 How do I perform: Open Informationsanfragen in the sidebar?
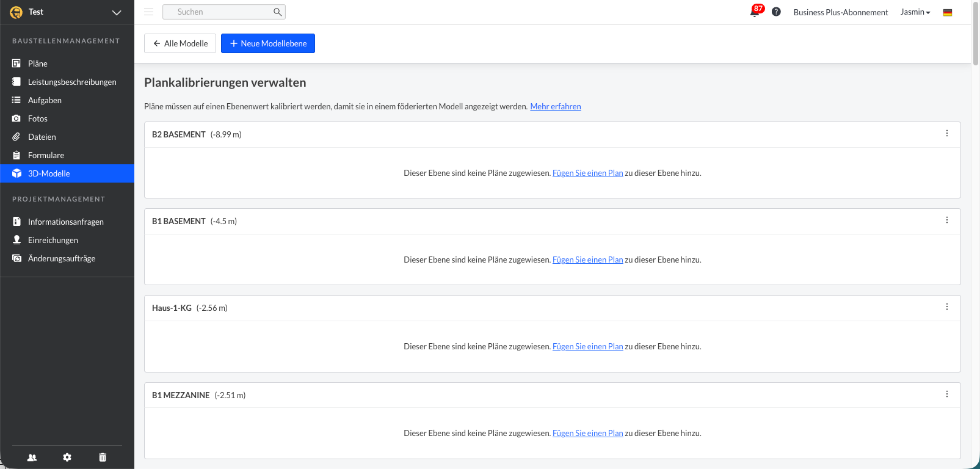tap(66, 222)
